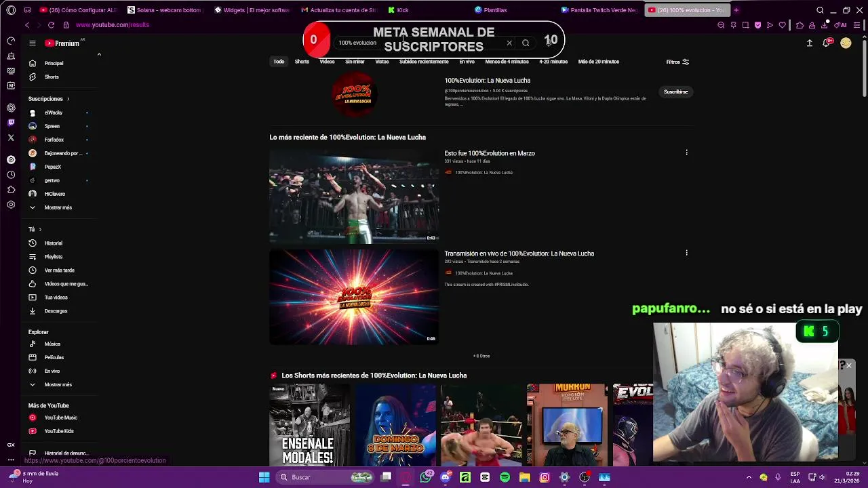This screenshot has width=868, height=488.
Task: Collapse the sidebar with the up caret
Action: coord(99,54)
